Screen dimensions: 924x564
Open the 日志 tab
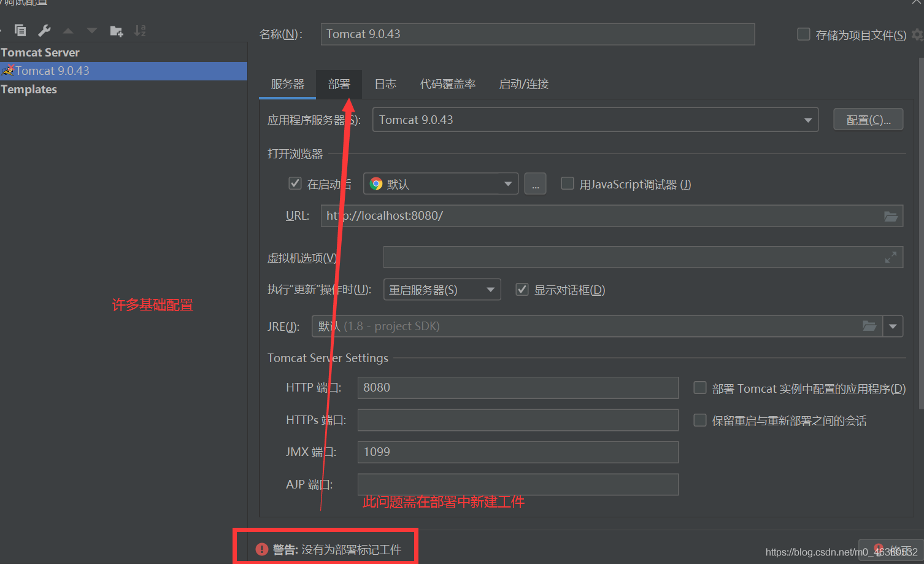(x=385, y=84)
